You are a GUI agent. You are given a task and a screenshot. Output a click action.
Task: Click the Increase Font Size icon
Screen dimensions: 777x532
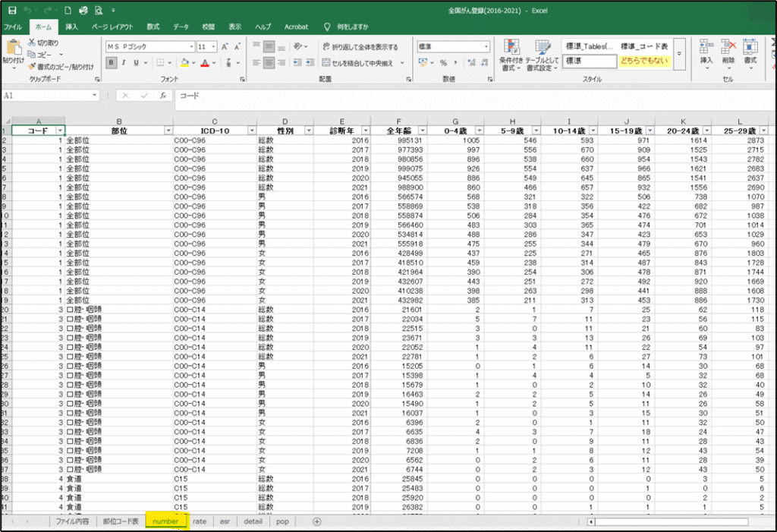[x=225, y=46]
